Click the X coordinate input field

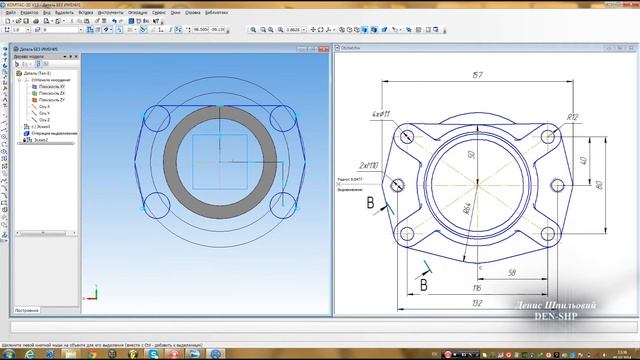(200, 29)
